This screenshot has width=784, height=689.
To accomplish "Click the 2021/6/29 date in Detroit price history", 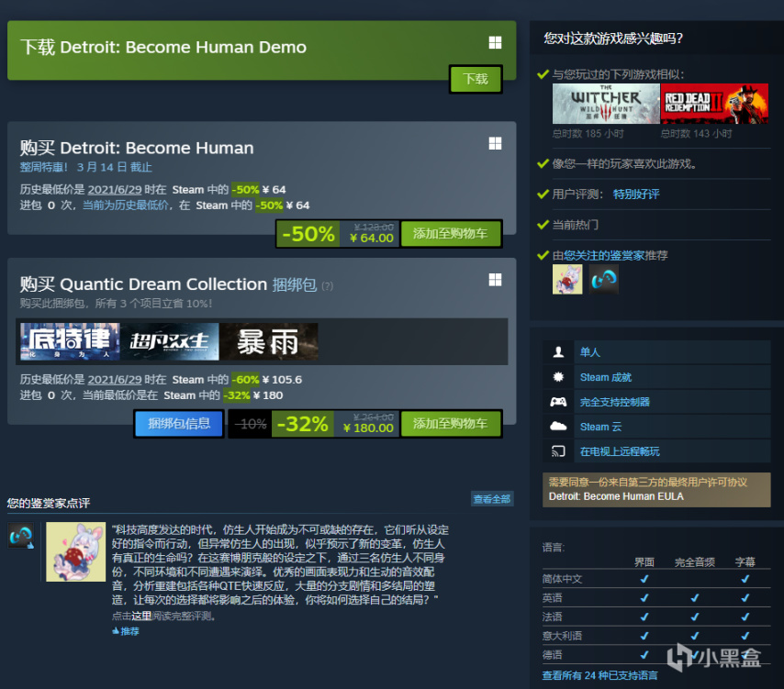I will tap(115, 190).
